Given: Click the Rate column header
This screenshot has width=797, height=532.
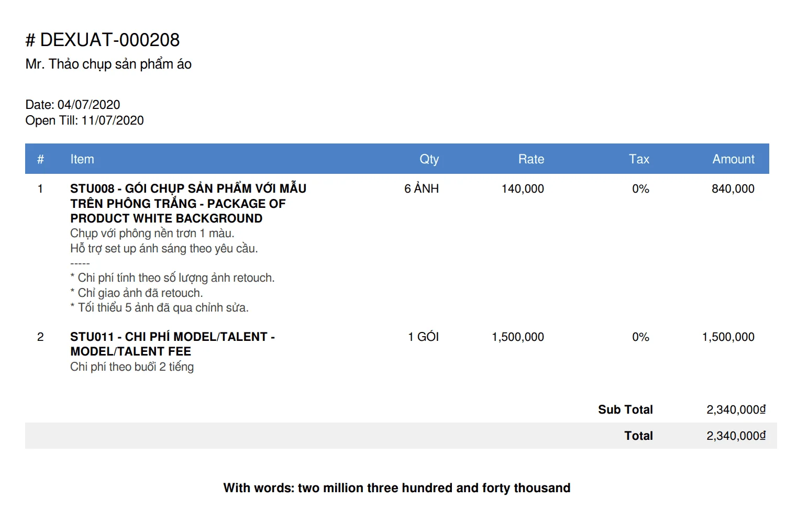Looking at the screenshot, I should (x=531, y=159).
